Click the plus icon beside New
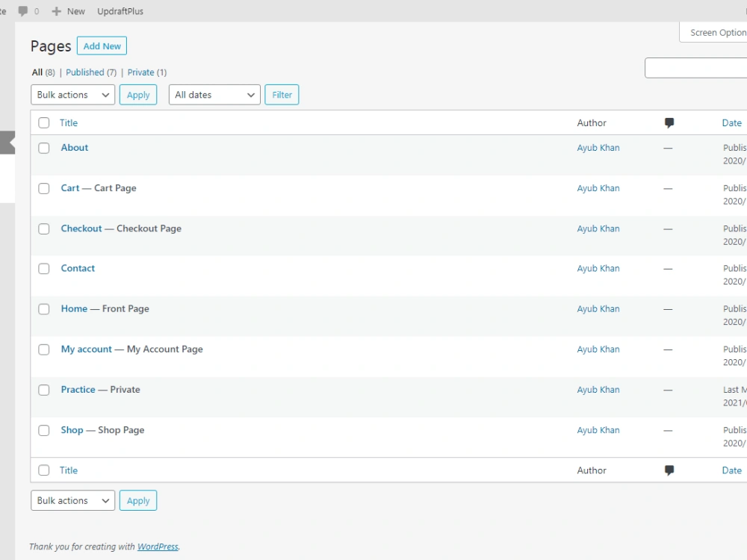 pos(56,11)
